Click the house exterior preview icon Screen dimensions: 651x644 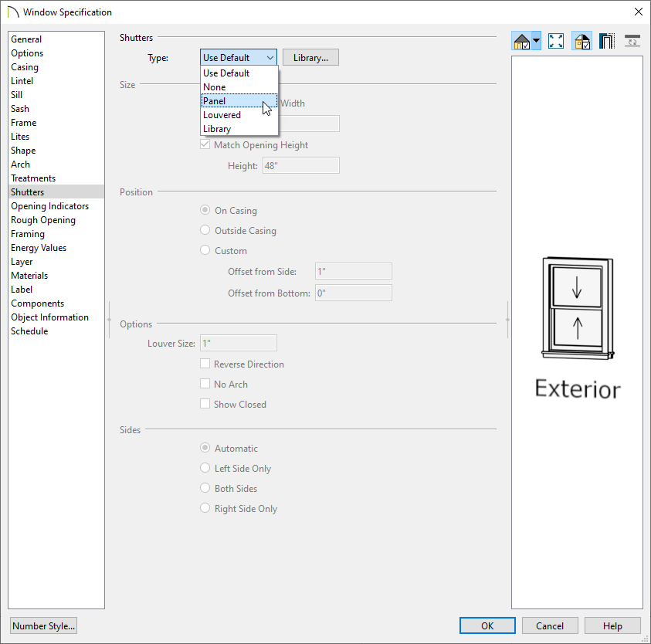(x=520, y=41)
